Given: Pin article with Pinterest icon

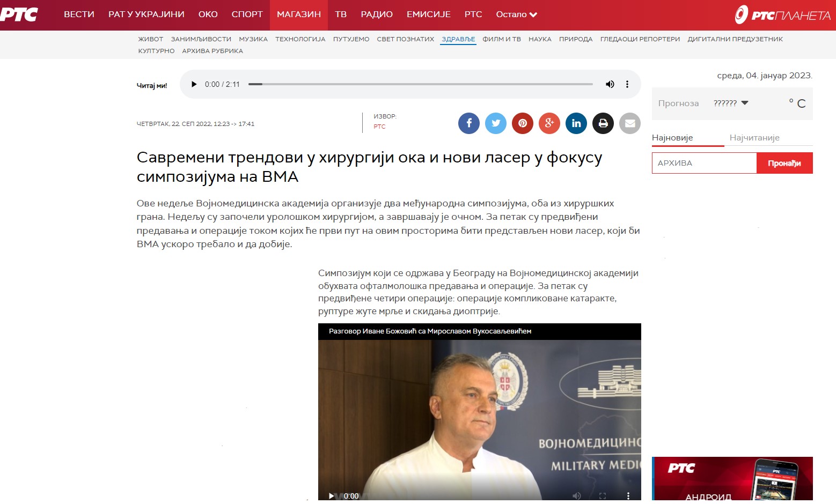Looking at the screenshot, I should (523, 123).
